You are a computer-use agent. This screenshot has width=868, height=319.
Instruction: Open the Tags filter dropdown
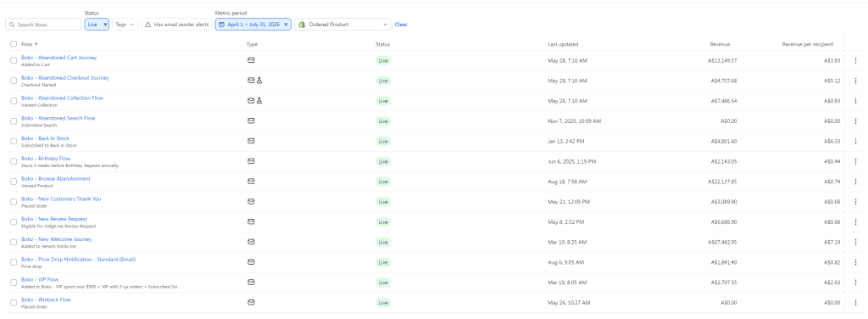tap(125, 25)
